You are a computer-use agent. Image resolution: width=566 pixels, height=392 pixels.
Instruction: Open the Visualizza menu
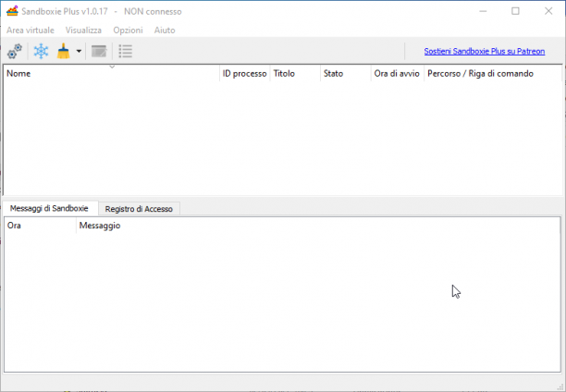83,31
